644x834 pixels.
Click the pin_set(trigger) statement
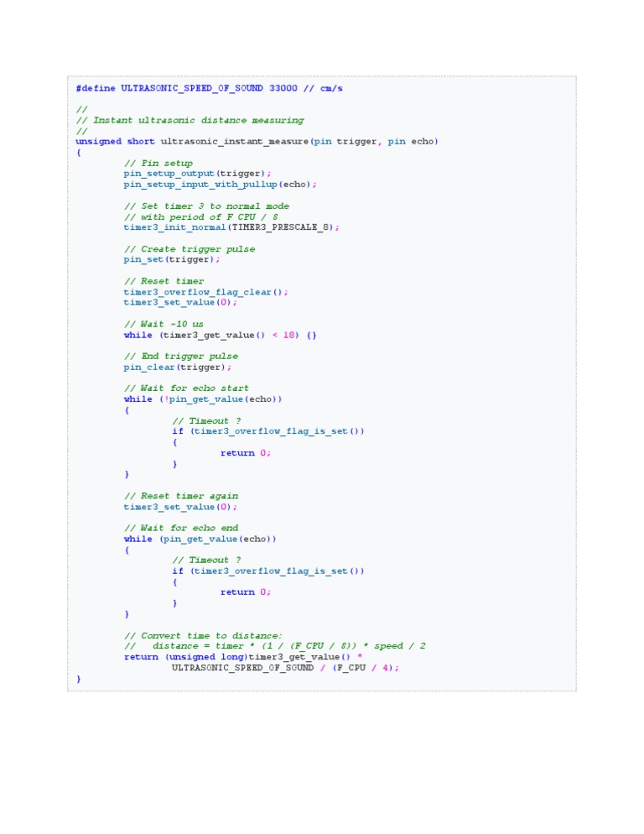(172, 259)
